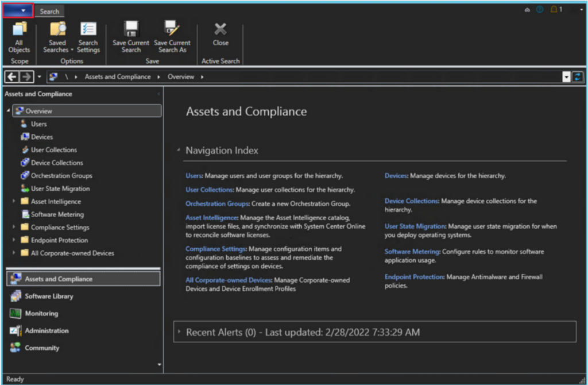Open the workspace options dropdown arrow
Image resolution: width=588 pixels, height=385 pixels.
pos(160,364)
